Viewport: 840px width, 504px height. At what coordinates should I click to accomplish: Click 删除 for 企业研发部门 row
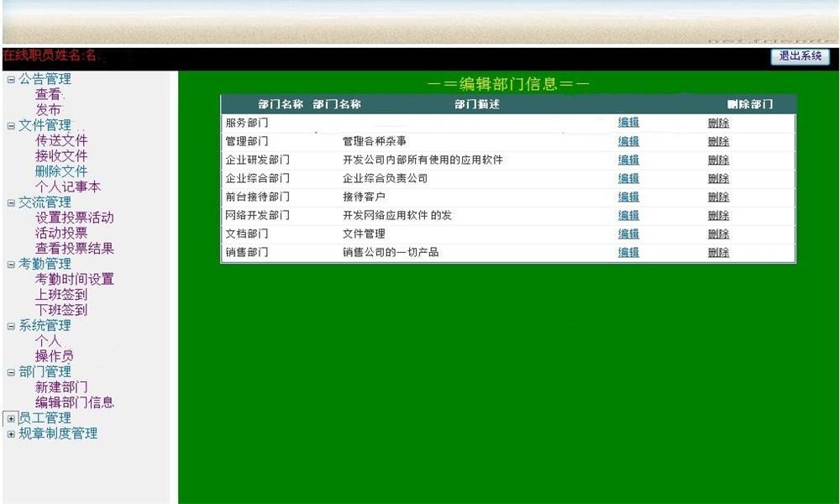[718, 160]
